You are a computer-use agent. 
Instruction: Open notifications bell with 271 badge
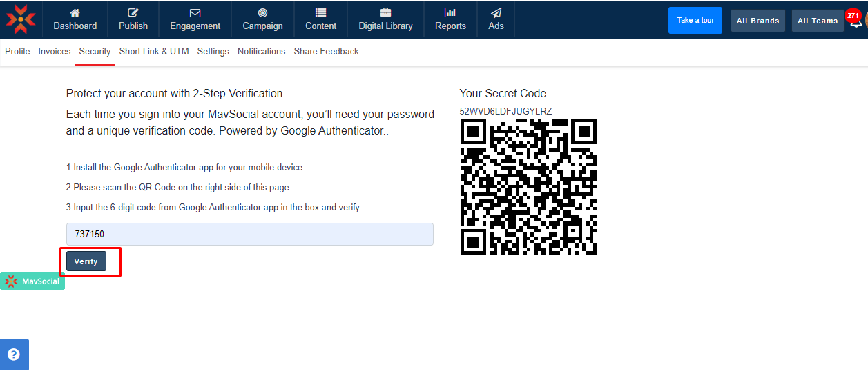click(855, 21)
